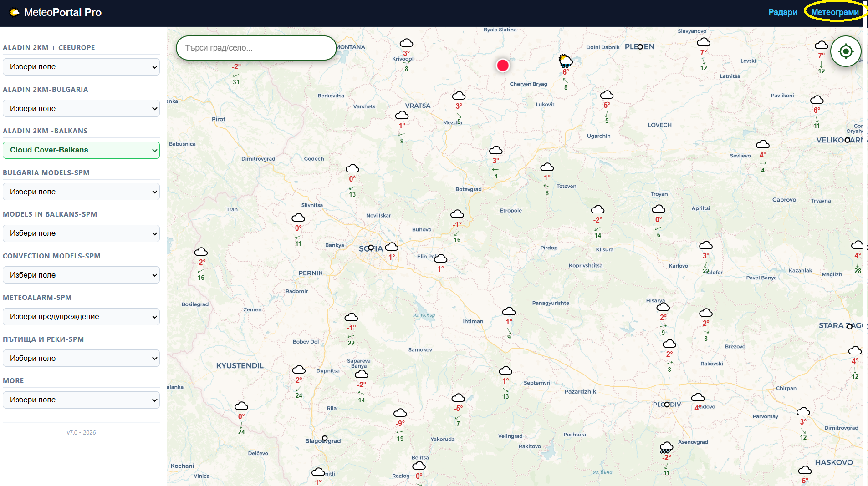Click the cloud icon above 5° near Ugarchin
Image resolution: width=868 pixels, height=486 pixels.
pyautogui.click(x=607, y=95)
